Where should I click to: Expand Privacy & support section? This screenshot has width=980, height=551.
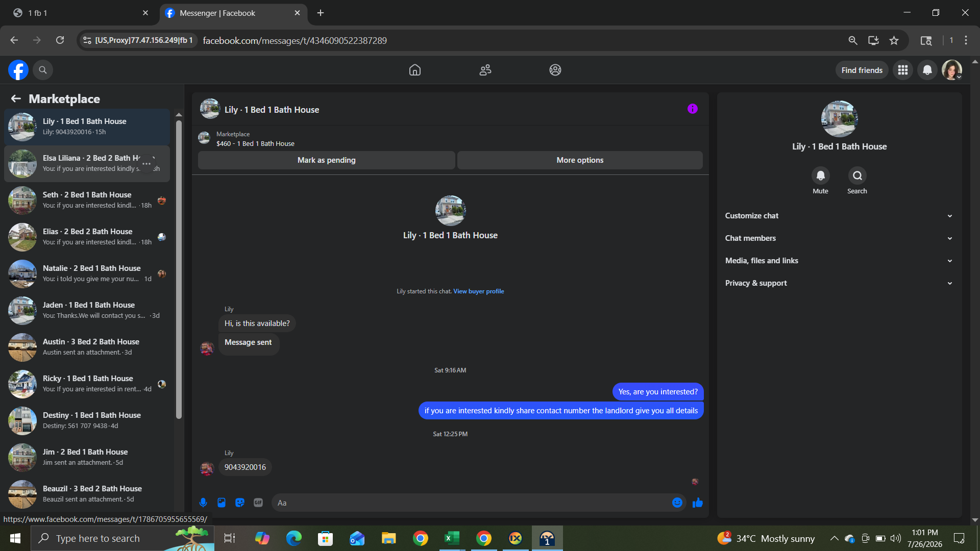tap(839, 283)
